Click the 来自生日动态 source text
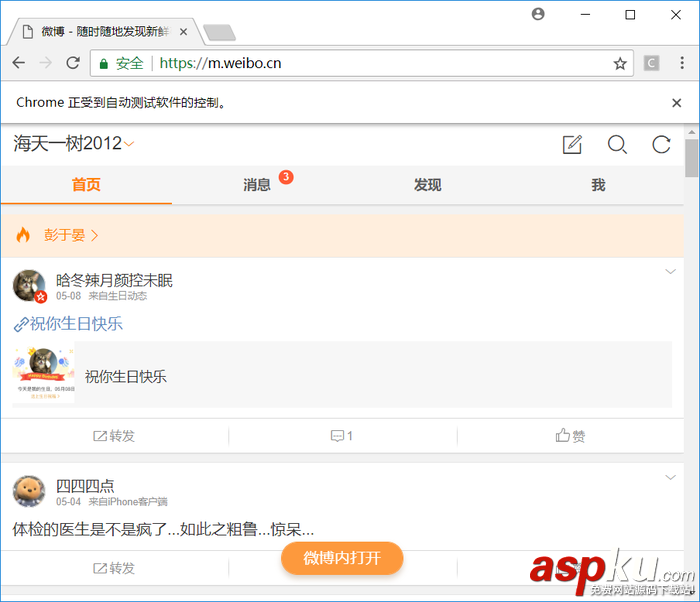This screenshot has height=602, width=700. (x=117, y=296)
